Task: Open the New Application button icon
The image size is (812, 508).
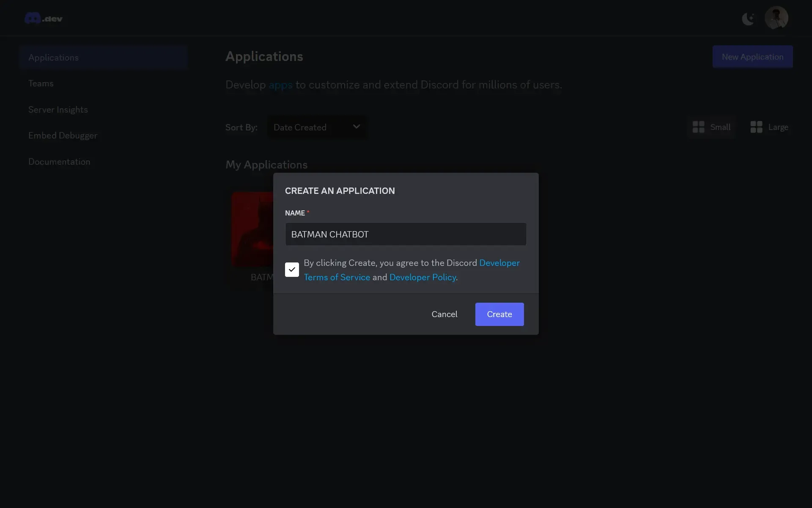Action: point(752,56)
